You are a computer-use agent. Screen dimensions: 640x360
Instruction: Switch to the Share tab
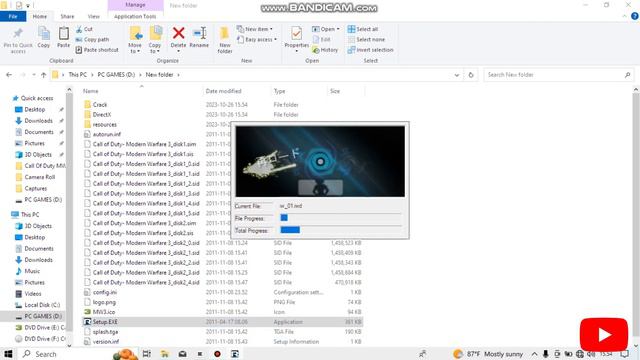pos(67,16)
